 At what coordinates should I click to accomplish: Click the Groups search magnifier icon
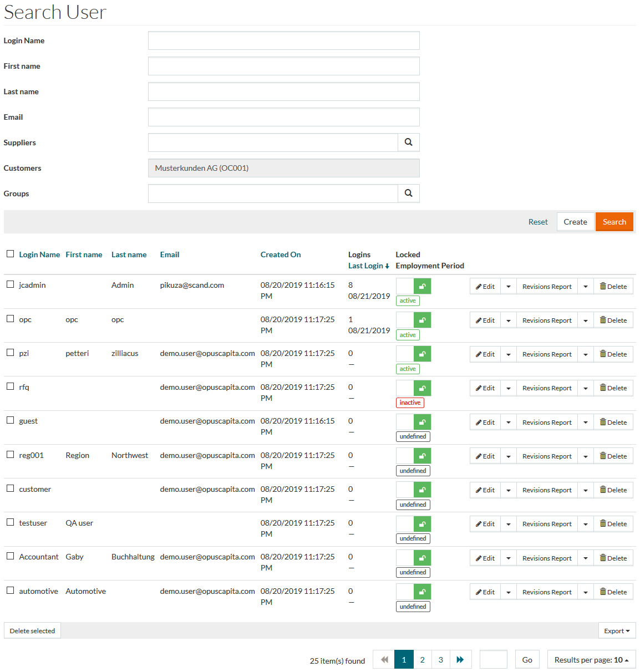coord(408,194)
